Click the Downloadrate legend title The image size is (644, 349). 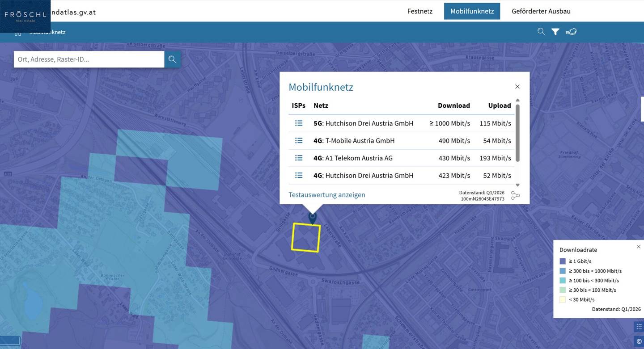click(578, 250)
